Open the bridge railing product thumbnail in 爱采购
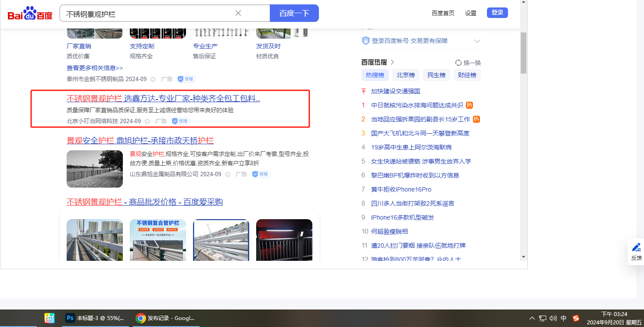644x327 pixels. tap(95, 240)
